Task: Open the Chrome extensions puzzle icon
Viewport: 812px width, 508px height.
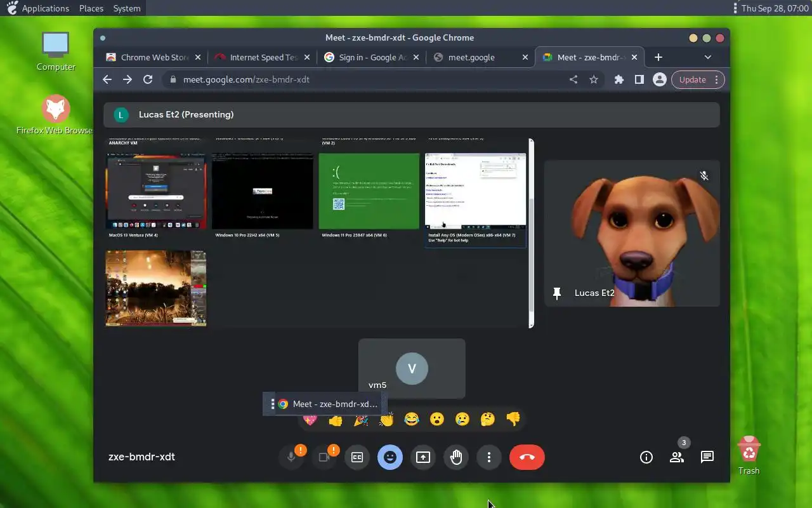Action: tap(619, 79)
